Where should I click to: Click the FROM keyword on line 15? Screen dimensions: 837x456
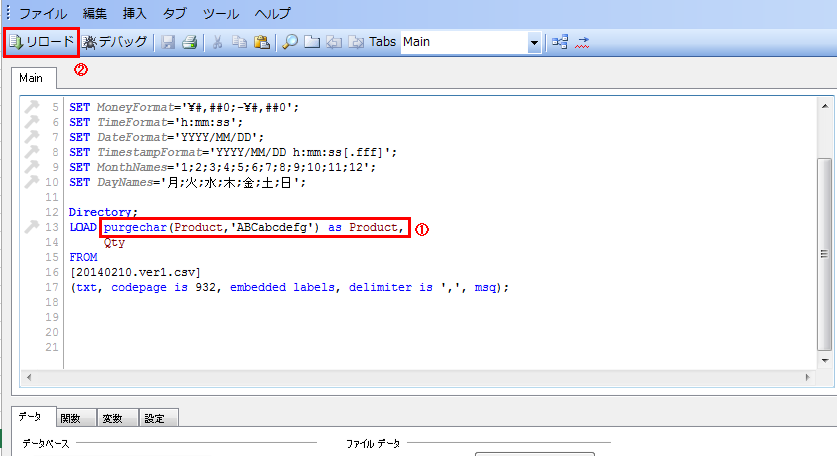tap(83, 257)
